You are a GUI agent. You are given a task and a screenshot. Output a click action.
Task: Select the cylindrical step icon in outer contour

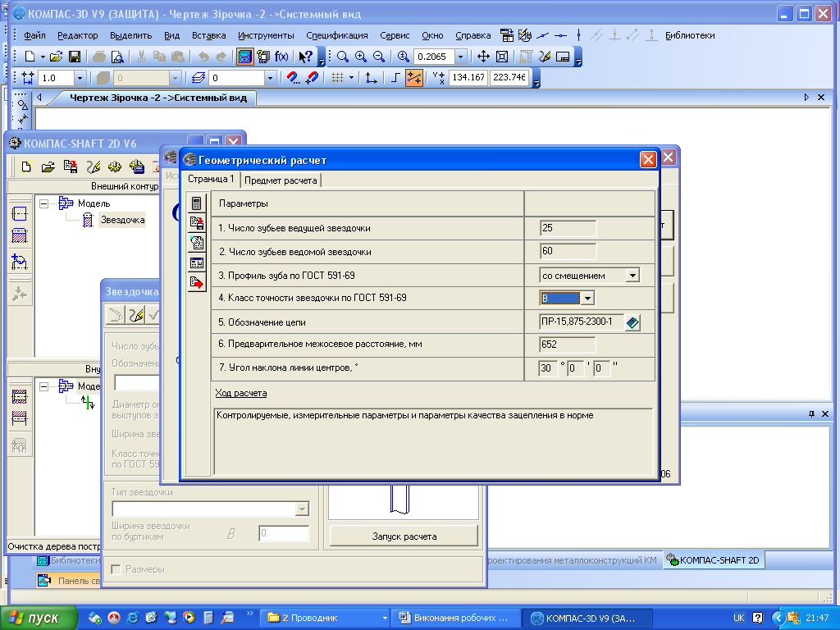[20, 214]
